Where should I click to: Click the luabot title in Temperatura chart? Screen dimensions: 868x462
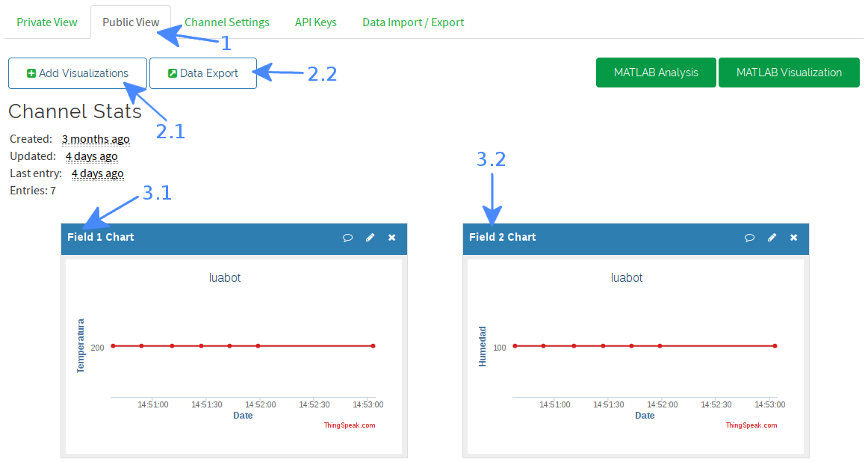pos(225,277)
